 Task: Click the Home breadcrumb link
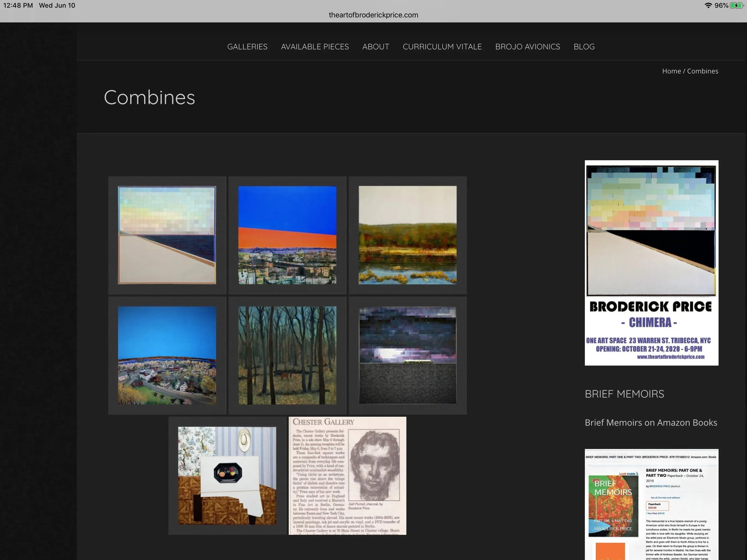click(671, 71)
